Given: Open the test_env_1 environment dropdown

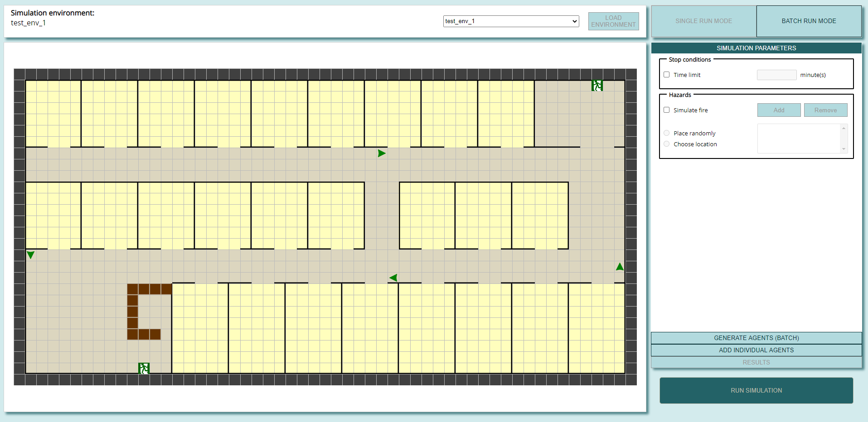Looking at the screenshot, I should click(x=511, y=21).
